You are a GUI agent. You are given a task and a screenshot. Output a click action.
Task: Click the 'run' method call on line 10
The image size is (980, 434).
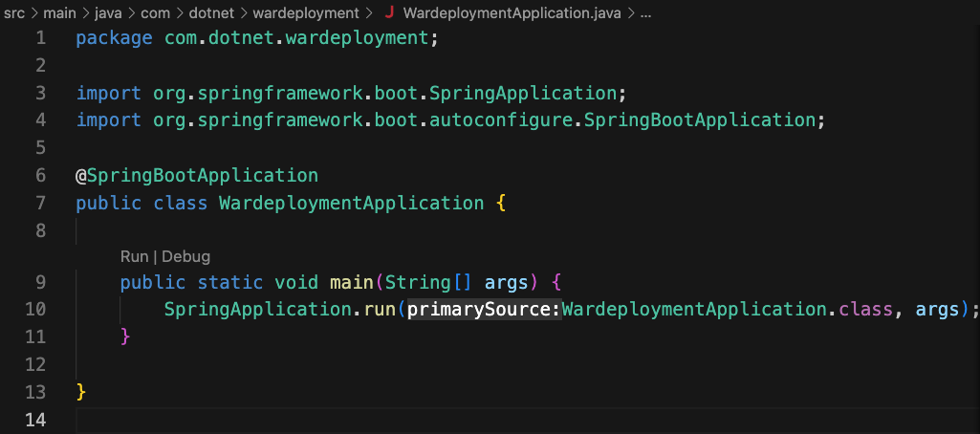coord(380,309)
